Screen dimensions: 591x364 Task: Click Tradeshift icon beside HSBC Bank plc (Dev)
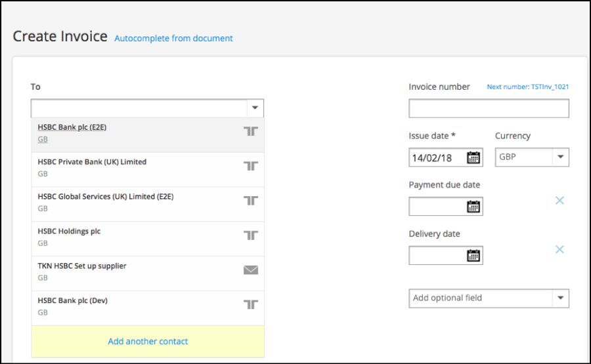251,304
